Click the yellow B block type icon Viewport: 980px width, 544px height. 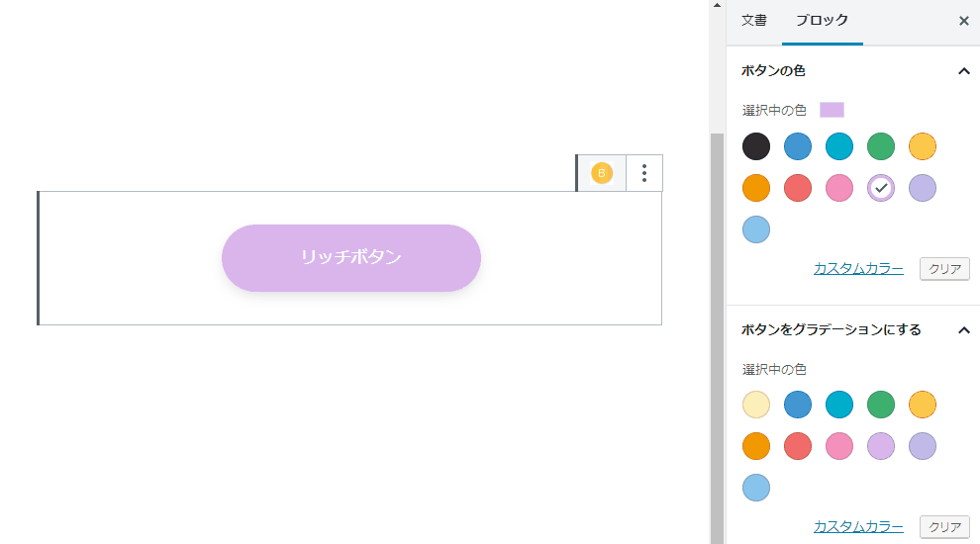pos(601,173)
